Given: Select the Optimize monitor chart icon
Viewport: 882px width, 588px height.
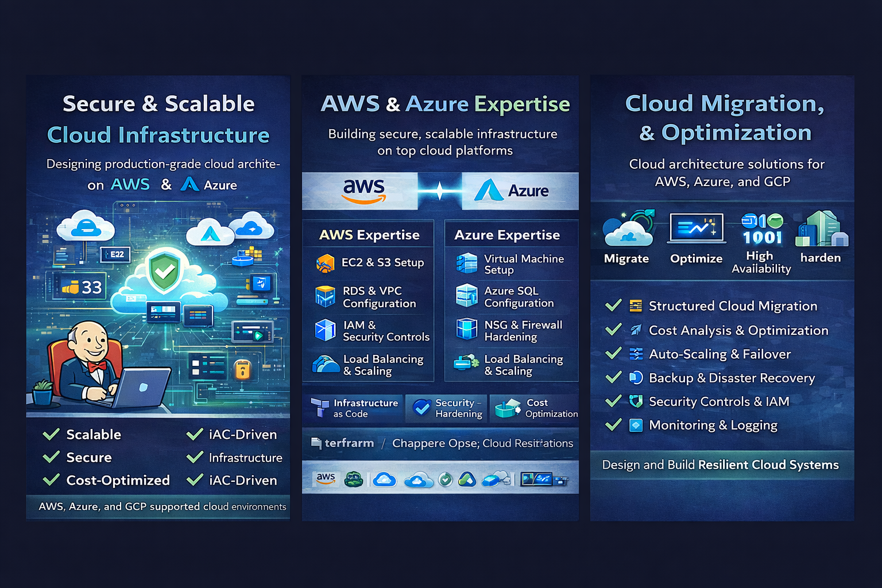Looking at the screenshot, I should pos(696,229).
